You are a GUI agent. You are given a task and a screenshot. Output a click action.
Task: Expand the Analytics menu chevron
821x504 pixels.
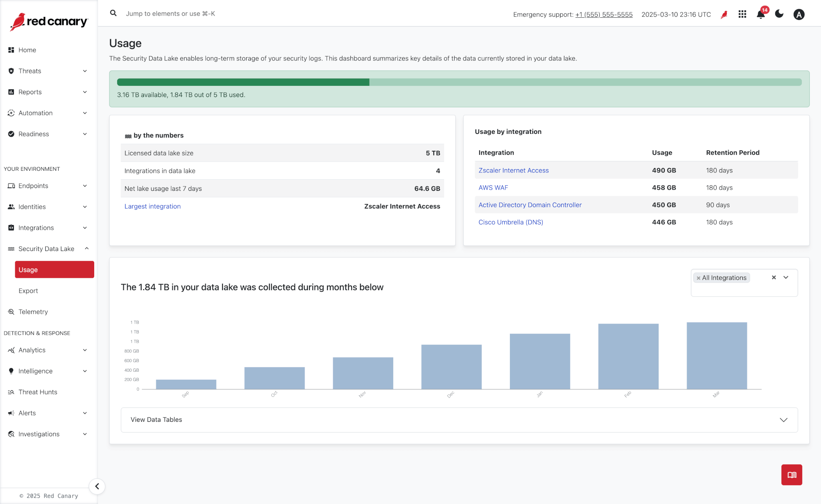(x=85, y=350)
